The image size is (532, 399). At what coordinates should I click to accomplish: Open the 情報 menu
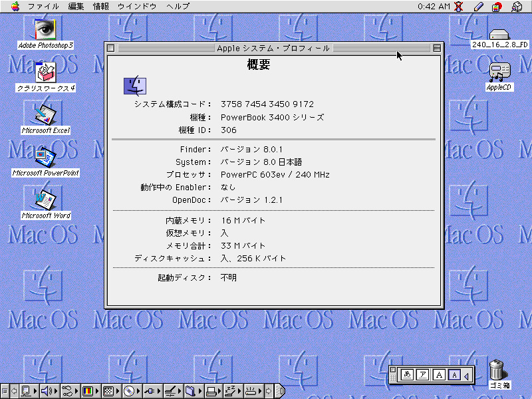pyautogui.click(x=101, y=7)
